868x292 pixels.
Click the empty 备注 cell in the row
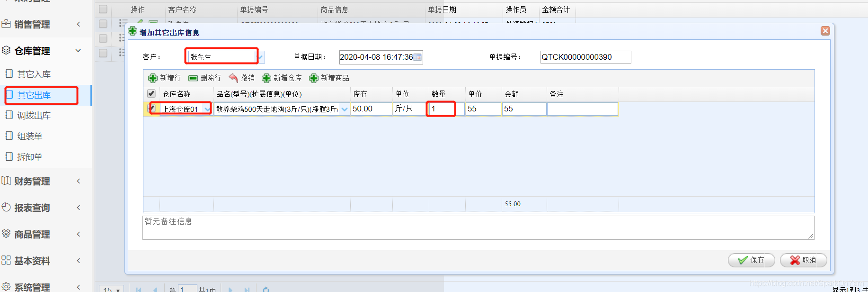[583, 109]
